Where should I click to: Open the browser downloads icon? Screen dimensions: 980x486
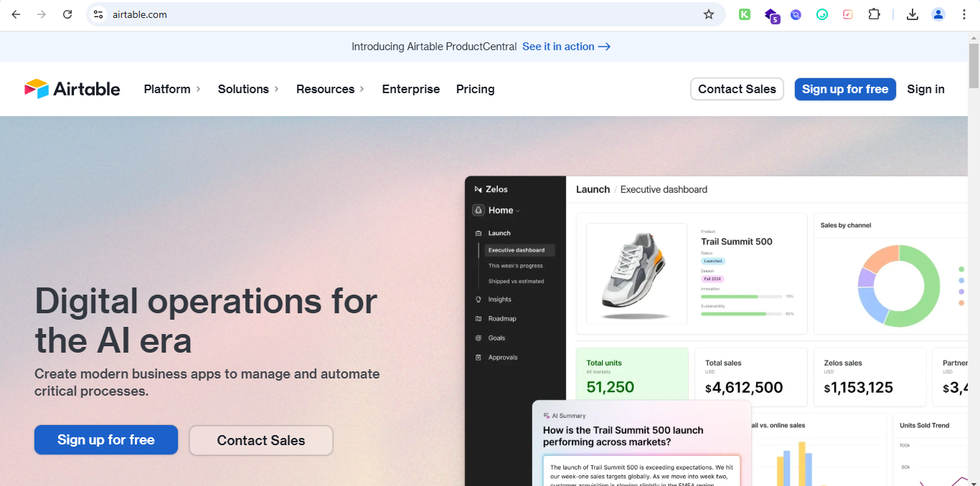click(x=912, y=14)
